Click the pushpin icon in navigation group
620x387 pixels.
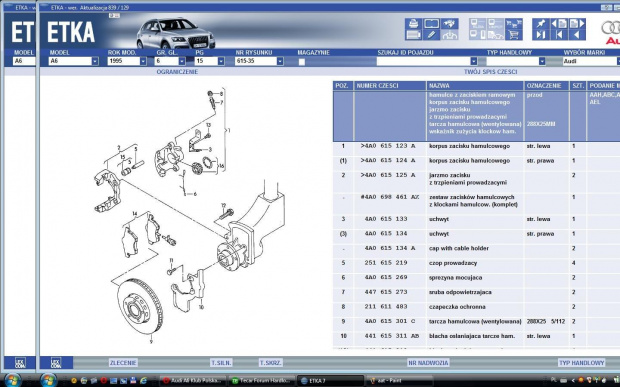coord(541,23)
